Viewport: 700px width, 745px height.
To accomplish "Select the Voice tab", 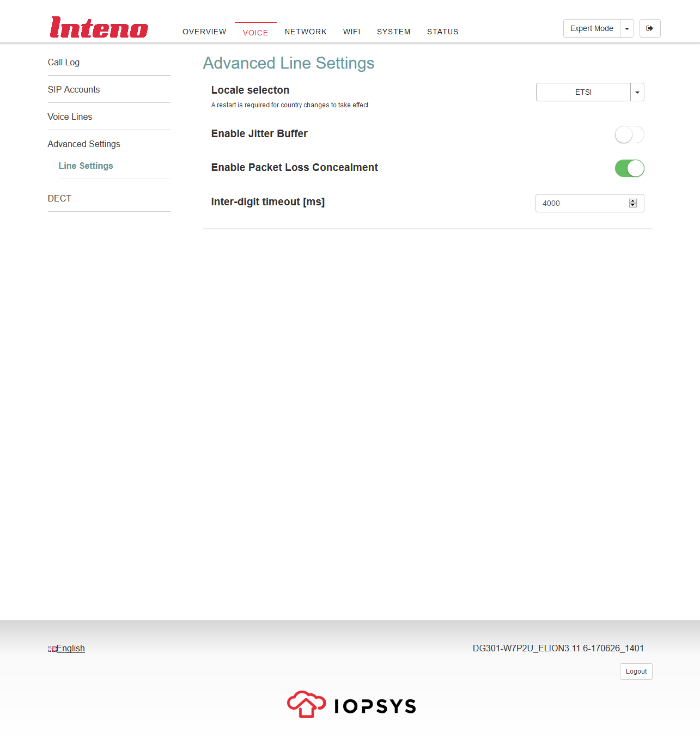I will [x=255, y=32].
